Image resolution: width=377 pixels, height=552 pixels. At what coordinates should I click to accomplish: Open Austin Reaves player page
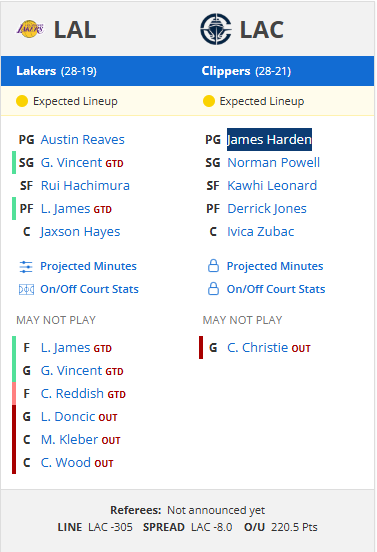coord(83,140)
